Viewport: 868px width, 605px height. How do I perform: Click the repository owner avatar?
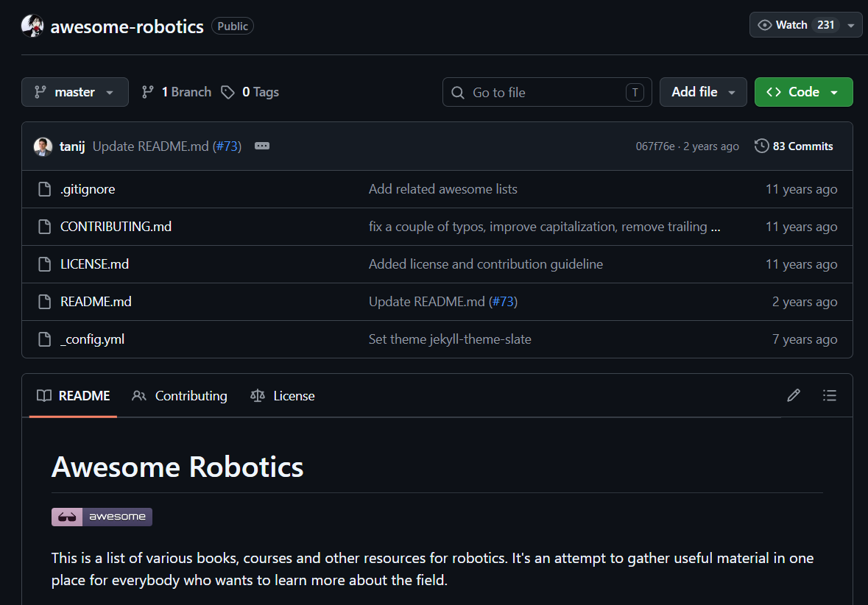point(32,26)
